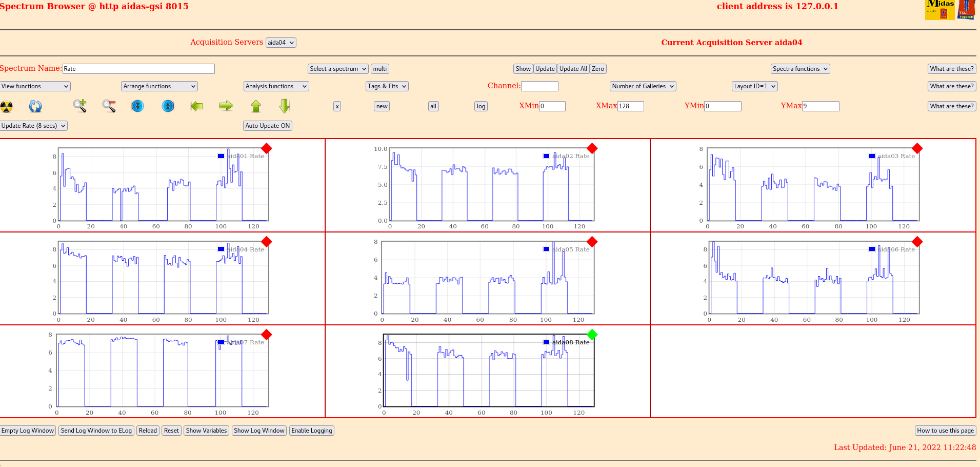Open the Acquisition Servers aida04 dropdown
Image resolution: width=980 pixels, height=467 pixels.
click(x=281, y=43)
